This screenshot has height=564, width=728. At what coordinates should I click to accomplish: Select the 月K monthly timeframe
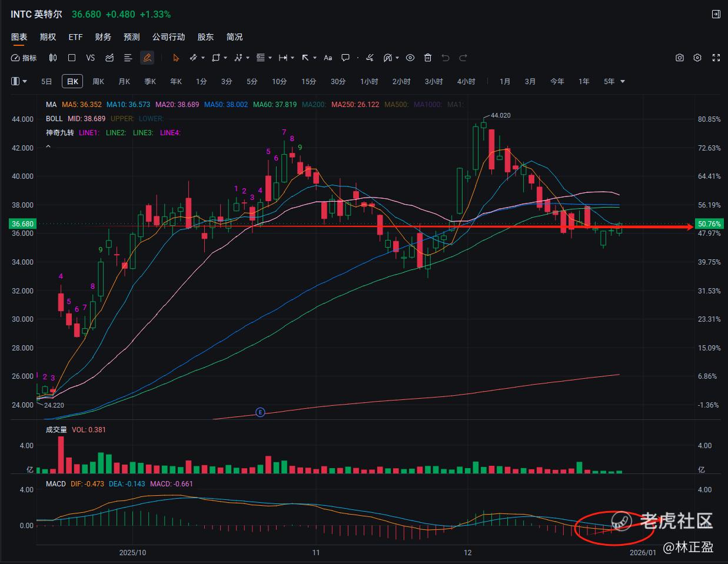[124, 81]
